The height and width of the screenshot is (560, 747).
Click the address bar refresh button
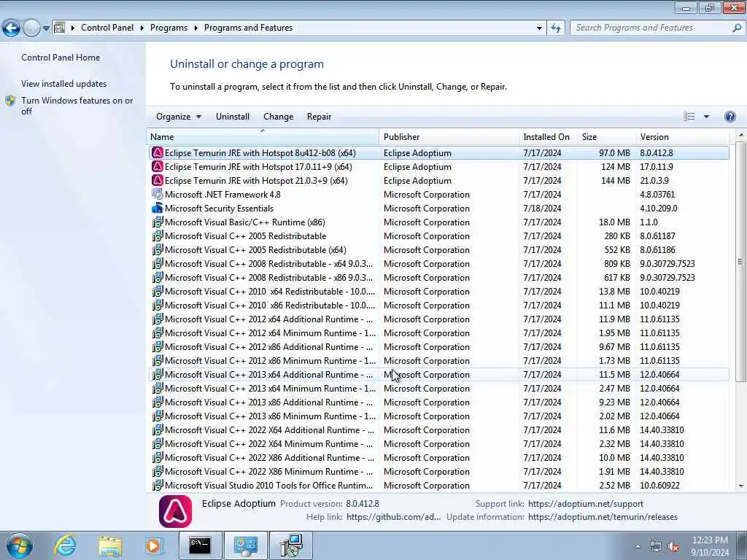pos(555,28)
